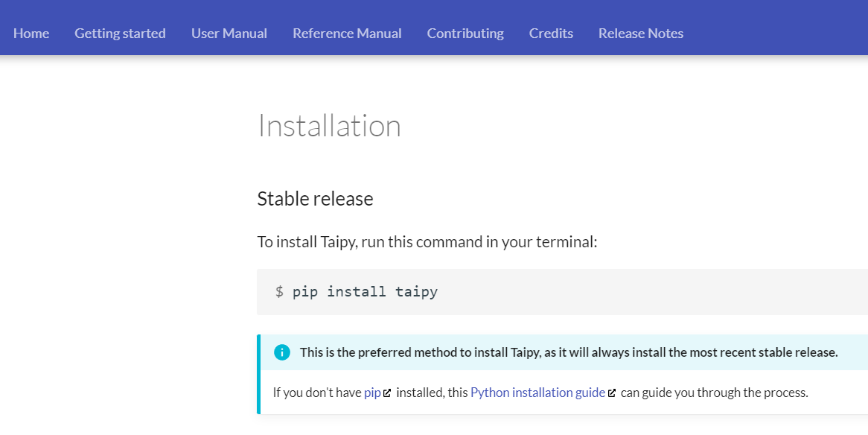
Task: Click the sentence about running the terminal command
Action: click(x=428, y=241)
